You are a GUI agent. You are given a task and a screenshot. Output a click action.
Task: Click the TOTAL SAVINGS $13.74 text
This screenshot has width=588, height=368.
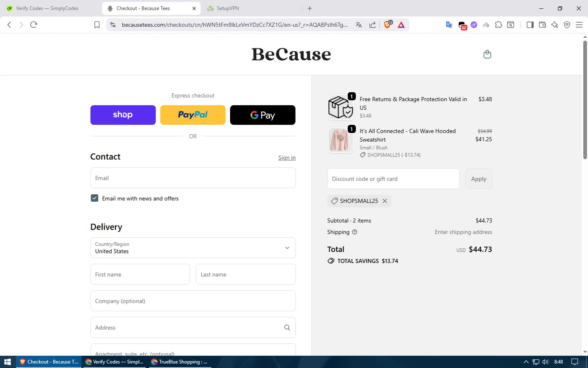(367, 261)
